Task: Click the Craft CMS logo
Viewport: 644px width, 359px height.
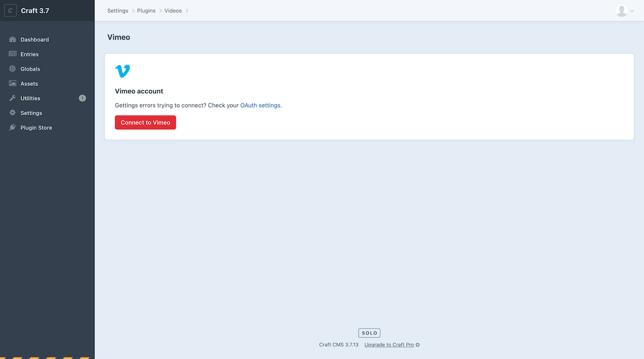Action: (10, 10)
